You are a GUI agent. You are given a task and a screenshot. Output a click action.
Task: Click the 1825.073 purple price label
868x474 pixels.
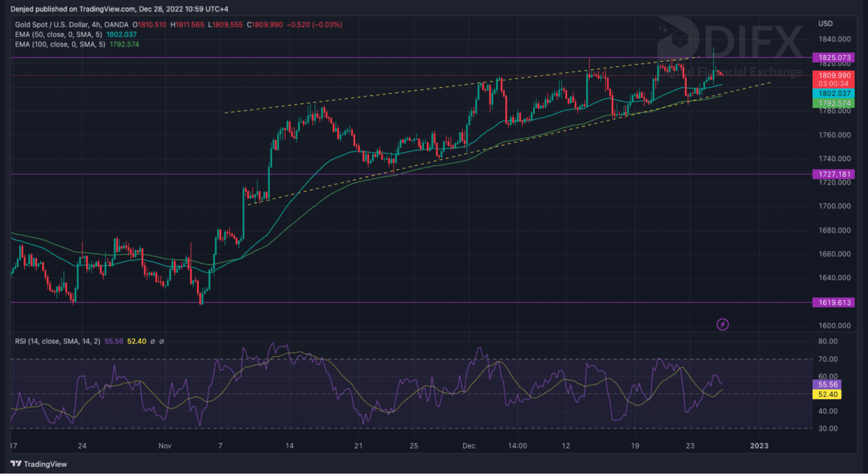833,57
